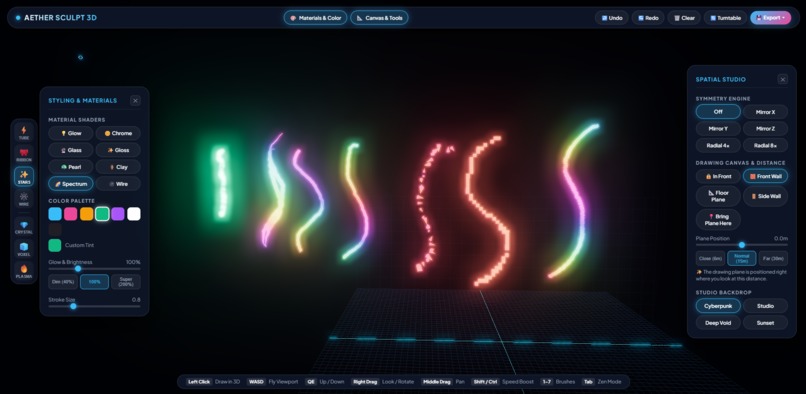Open the Custom Tint color picker

pos(55,245)
